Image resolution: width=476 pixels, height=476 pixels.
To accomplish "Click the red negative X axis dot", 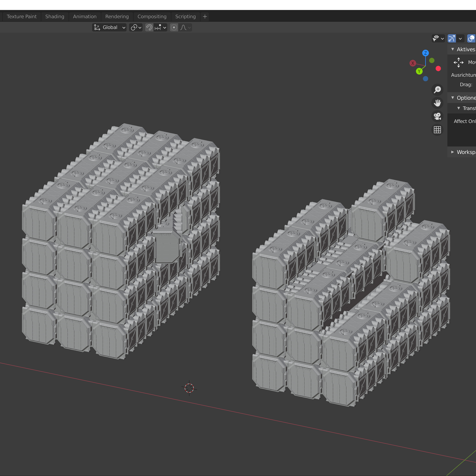I will click(x=438, y=69).
